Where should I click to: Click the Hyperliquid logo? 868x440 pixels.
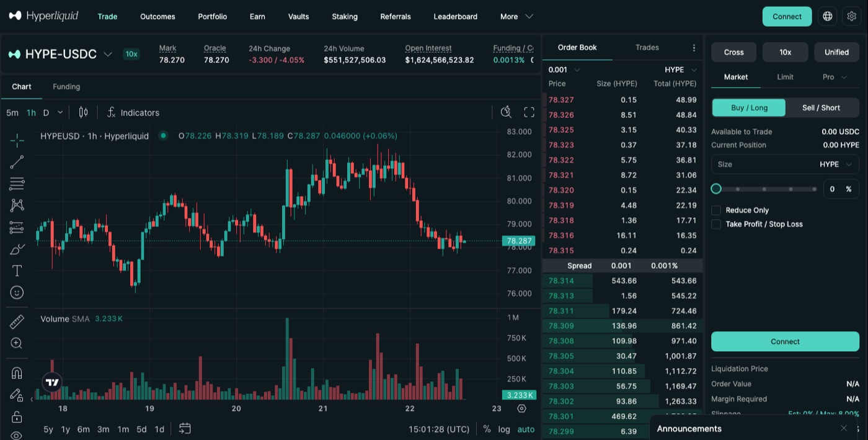43,16
